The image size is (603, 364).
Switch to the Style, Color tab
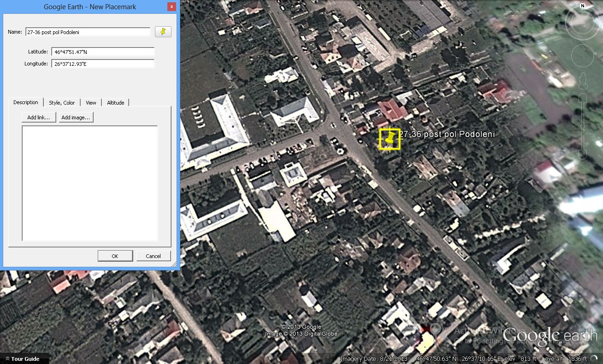coord(62,103)
